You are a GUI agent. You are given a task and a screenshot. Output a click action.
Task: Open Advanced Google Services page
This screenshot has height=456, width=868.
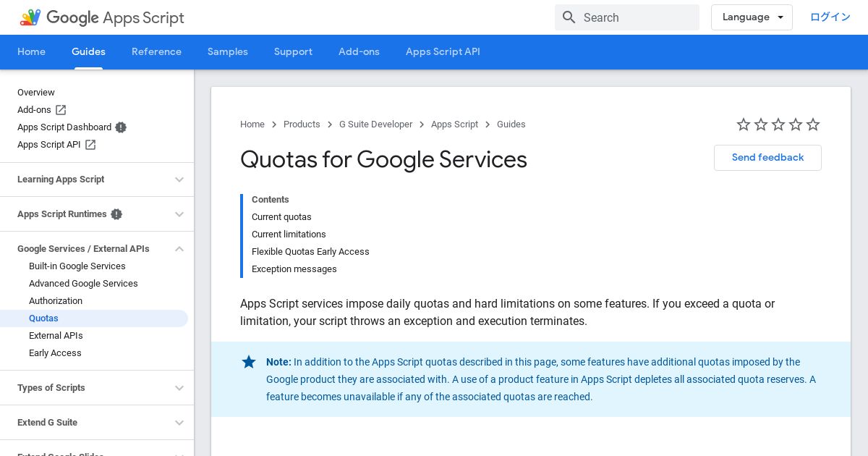coord(83,284)
